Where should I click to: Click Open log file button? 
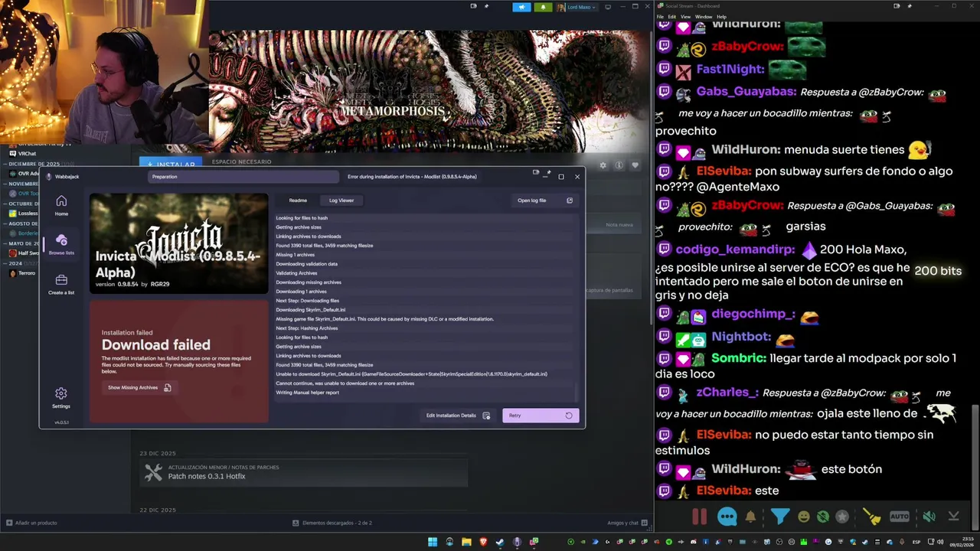545,201
